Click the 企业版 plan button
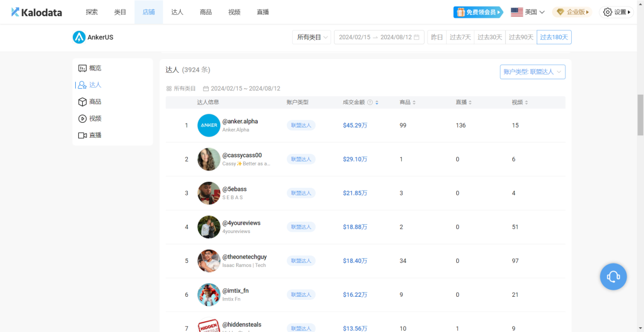Image resolution: width=644 pixels, height=332 pixels. (572, 12)
